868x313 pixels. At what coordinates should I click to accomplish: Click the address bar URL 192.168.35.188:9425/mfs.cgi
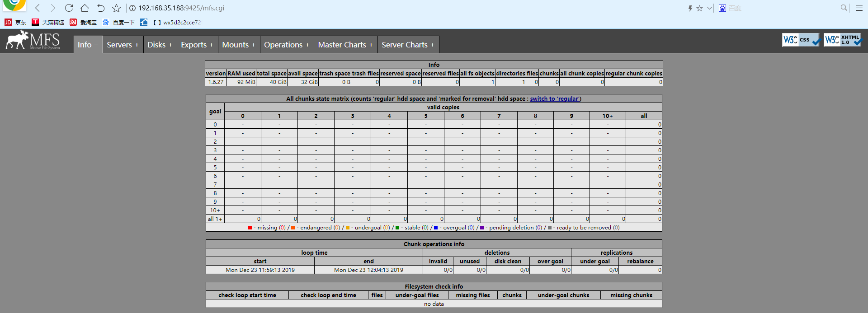tap(181, 8)
